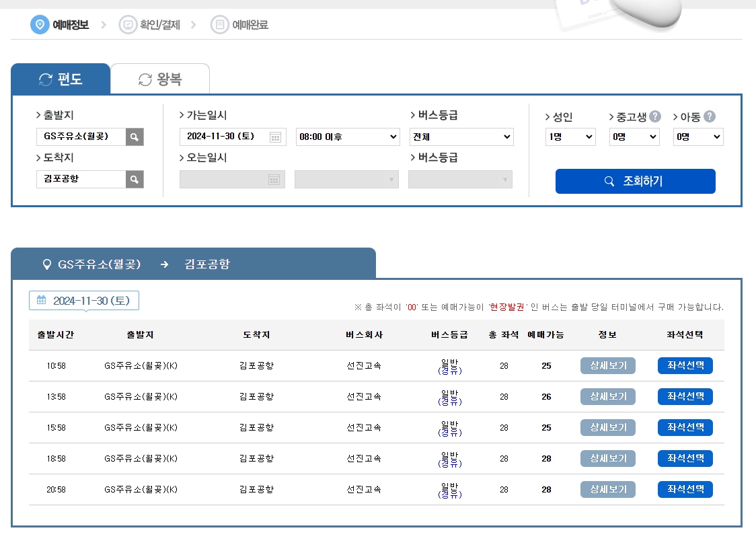Switch to the 왕복 round-trip tab

tap(160, 79)
